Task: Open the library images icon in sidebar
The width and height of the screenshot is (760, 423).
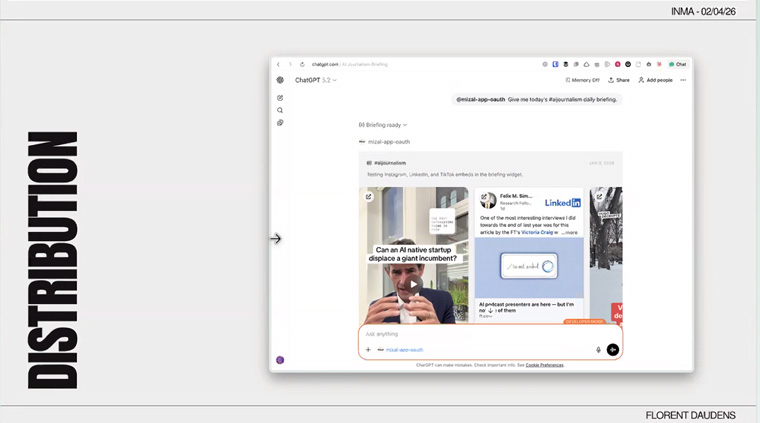Action: click(x=280, y=123)
